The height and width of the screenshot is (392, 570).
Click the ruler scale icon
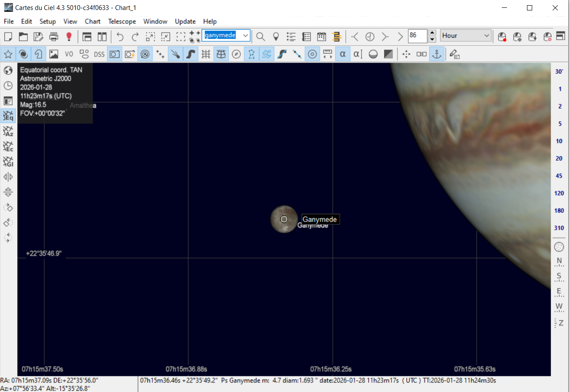[328, 54]
